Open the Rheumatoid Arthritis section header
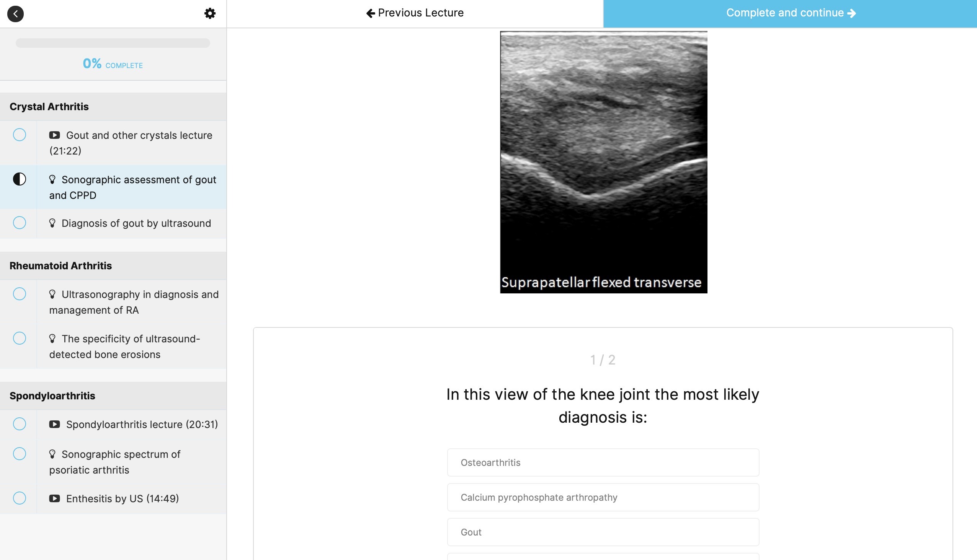The width and height of the screenshot is (977, 560). (x=61, y=266)
